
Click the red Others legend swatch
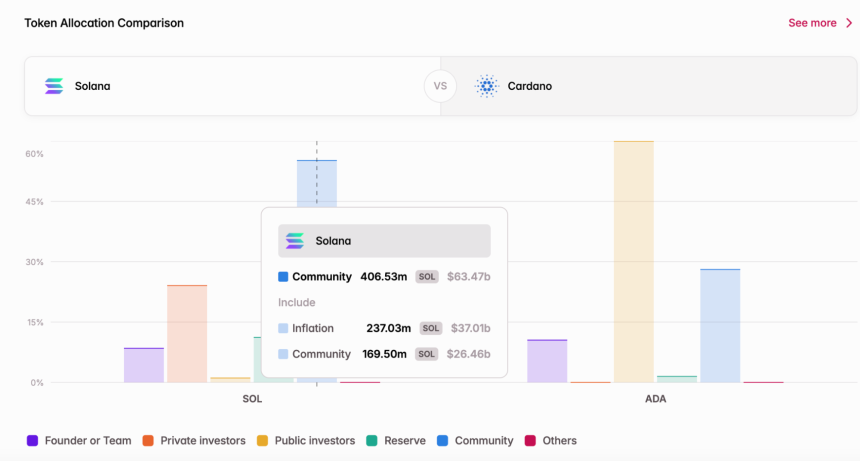click(530, 441)
